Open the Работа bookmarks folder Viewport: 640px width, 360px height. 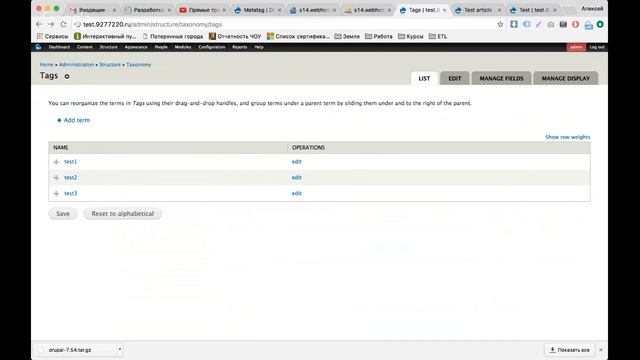[378, 36]
